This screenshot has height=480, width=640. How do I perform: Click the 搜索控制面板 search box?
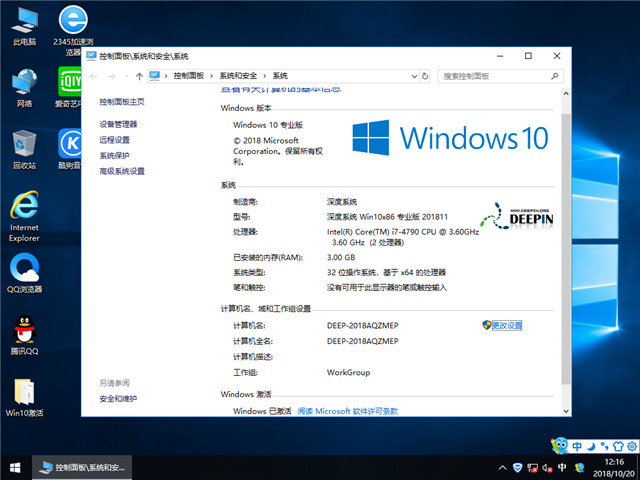tap(500, 76)
